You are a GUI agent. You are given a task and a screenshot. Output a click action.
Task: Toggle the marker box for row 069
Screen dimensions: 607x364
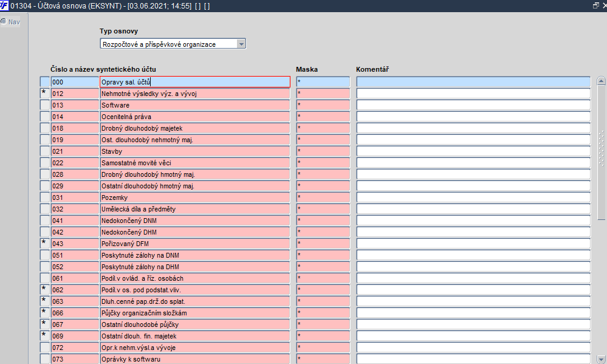pos(45,336)
